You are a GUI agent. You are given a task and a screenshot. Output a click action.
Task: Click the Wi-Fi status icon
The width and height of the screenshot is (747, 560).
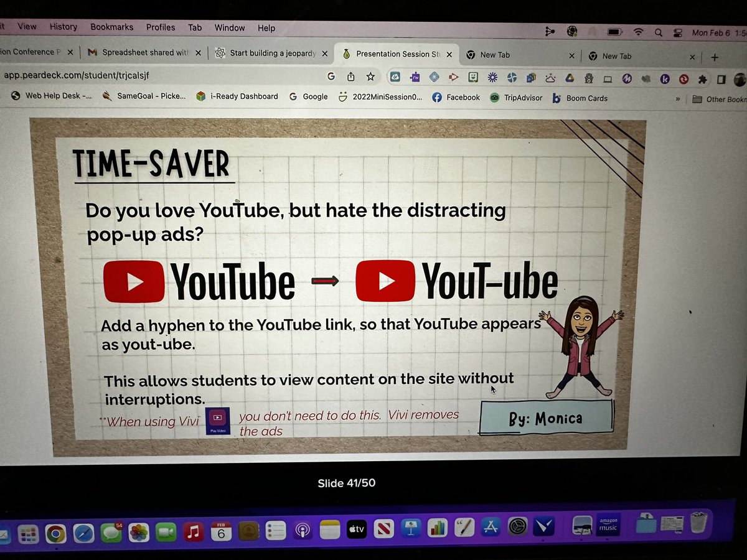pyautogui.click(x=638, y=32)
